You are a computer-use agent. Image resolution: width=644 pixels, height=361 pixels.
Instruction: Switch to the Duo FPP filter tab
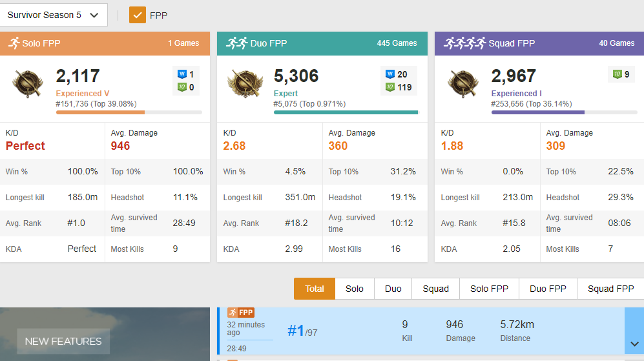(x=548, y=289)
